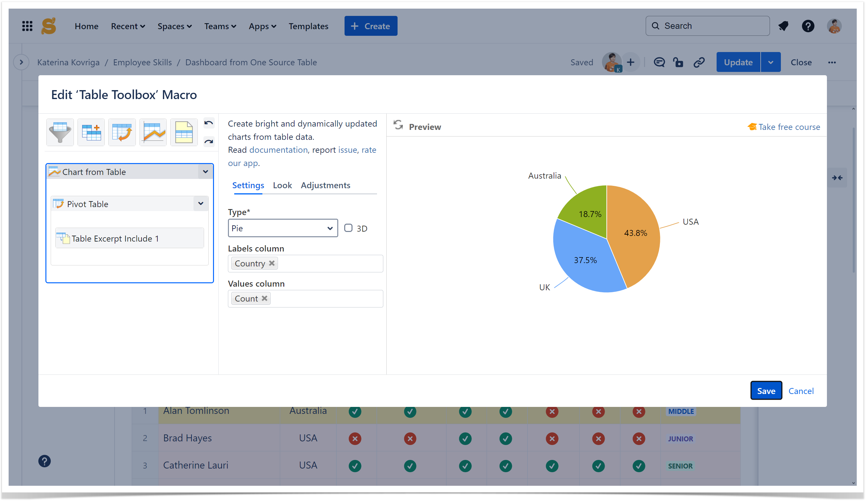
Task: Redo macro change arrow
Action: tap(209, 141)
